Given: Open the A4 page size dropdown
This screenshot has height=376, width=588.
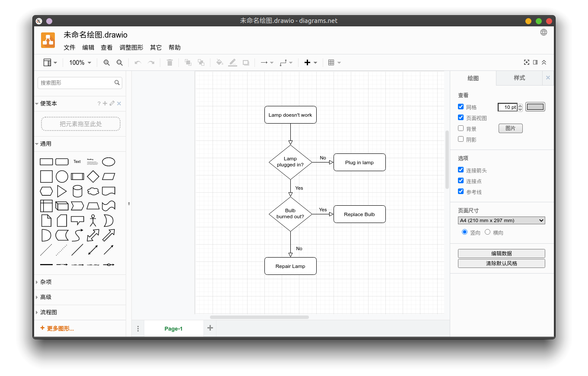Looking at the screenshot, I should [x=501, y=220].
